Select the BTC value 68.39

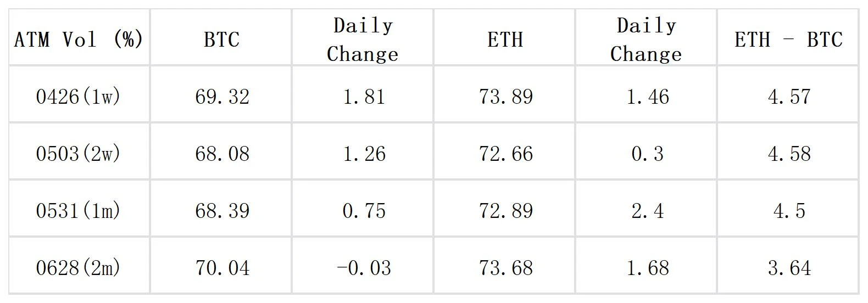(x=222, y=211)
